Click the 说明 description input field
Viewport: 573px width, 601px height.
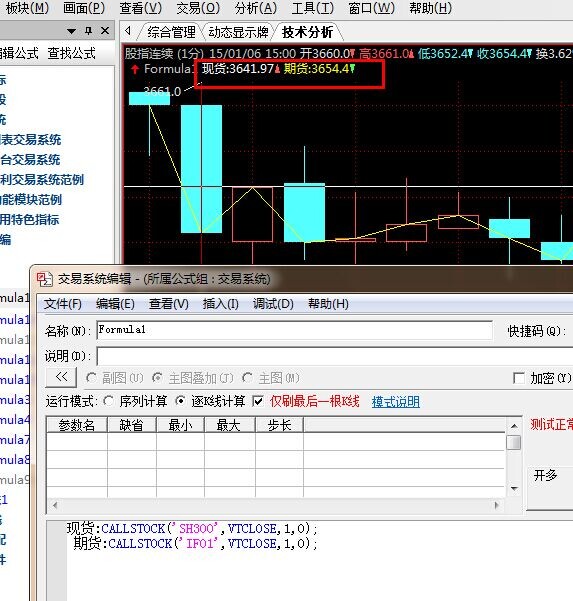point(335,356)
